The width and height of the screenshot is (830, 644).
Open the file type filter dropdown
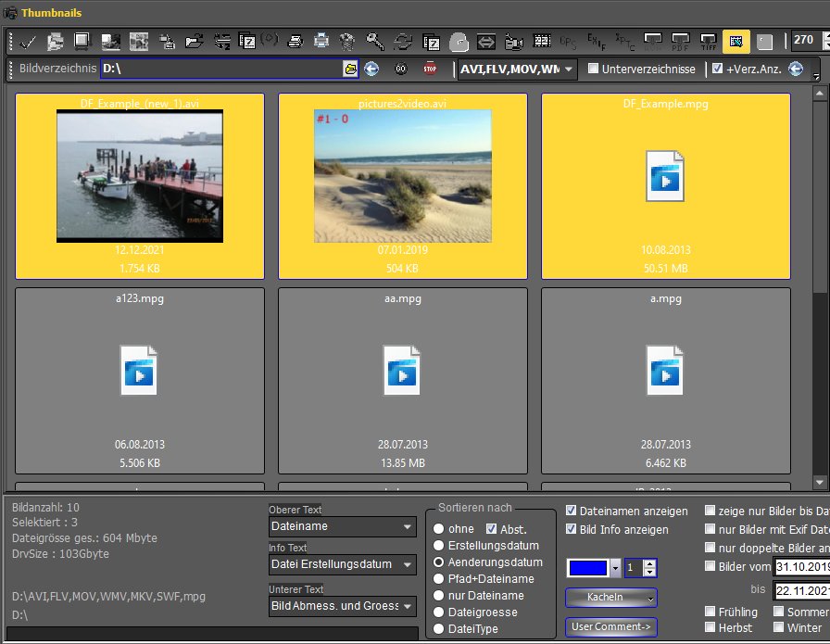[568, 69]
